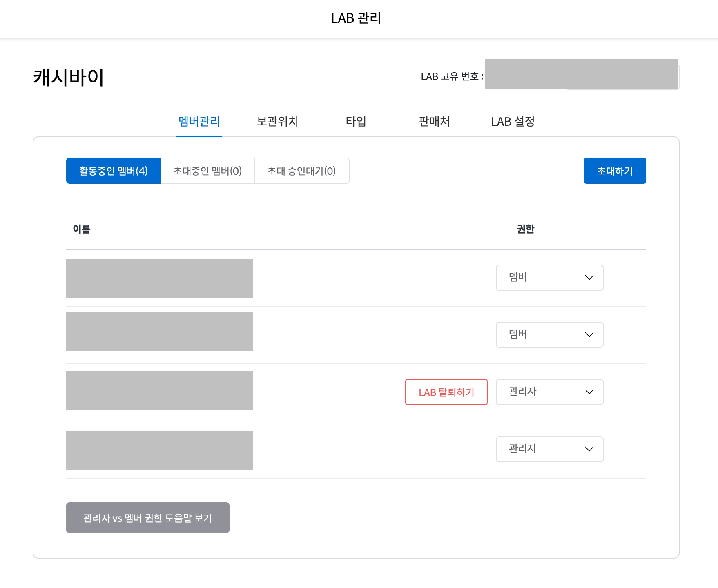Click the 권한 column header

(x=526, y=229)
